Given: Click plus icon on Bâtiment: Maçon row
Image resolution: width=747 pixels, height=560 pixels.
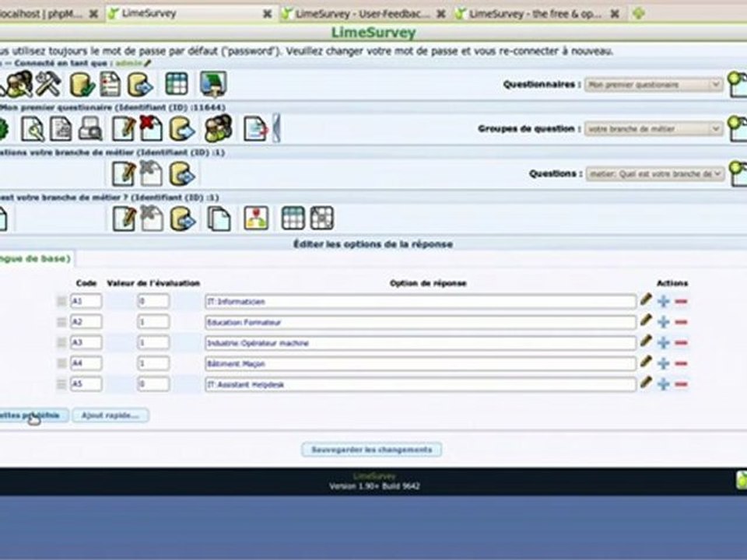Looking at the screenshot, I should (x=663, y=364).
